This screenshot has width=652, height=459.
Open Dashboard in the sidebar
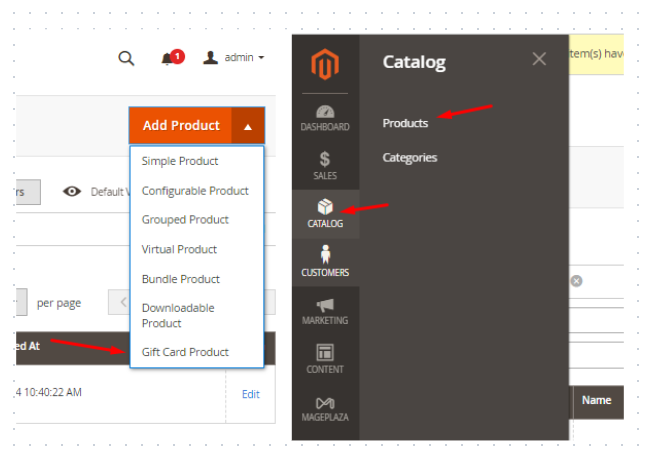(325, 117)
